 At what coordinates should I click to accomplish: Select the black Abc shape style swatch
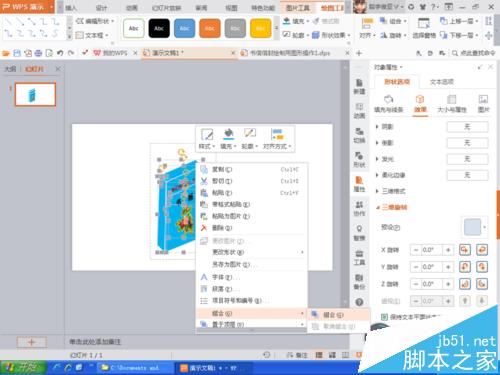[x=159, y=28]
